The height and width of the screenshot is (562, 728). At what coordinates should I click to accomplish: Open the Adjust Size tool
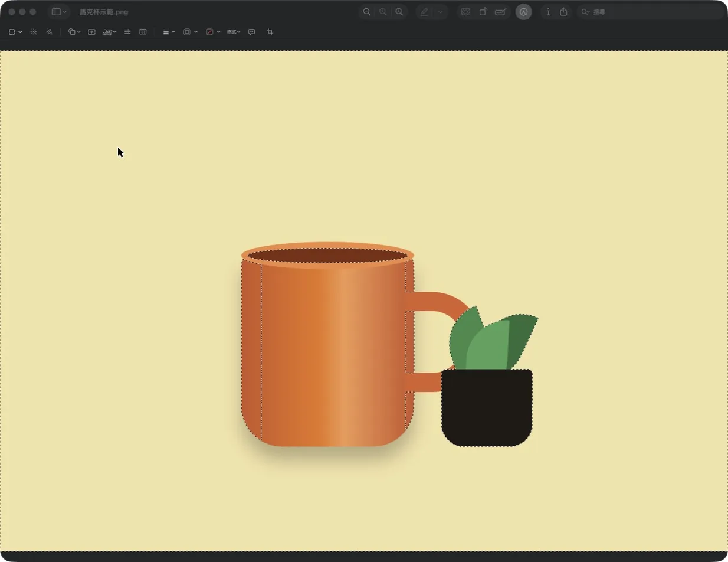coord(143,32)
